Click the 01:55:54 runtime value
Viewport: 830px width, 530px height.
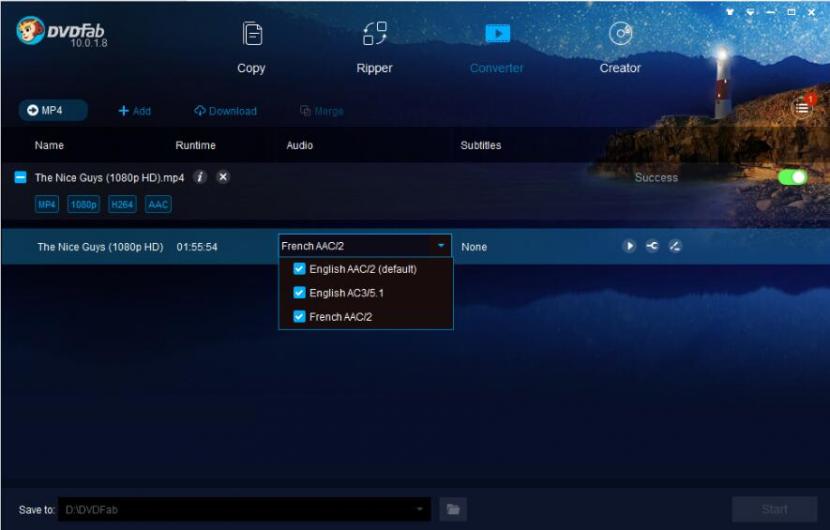pyautogui.click(x=197, y=247)
